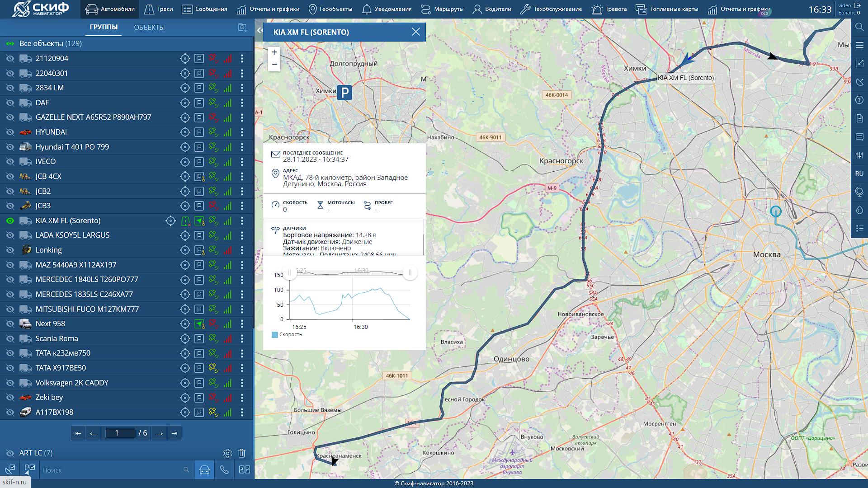Open more options for Volksvagen 2K CADDY
868x488 pixels.
click(242, 383)
